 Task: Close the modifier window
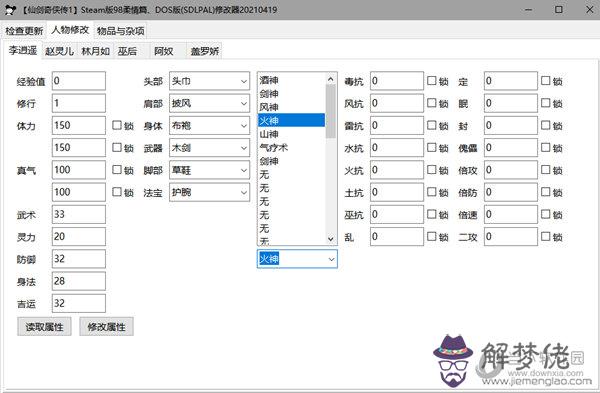[x=589, y=10]
